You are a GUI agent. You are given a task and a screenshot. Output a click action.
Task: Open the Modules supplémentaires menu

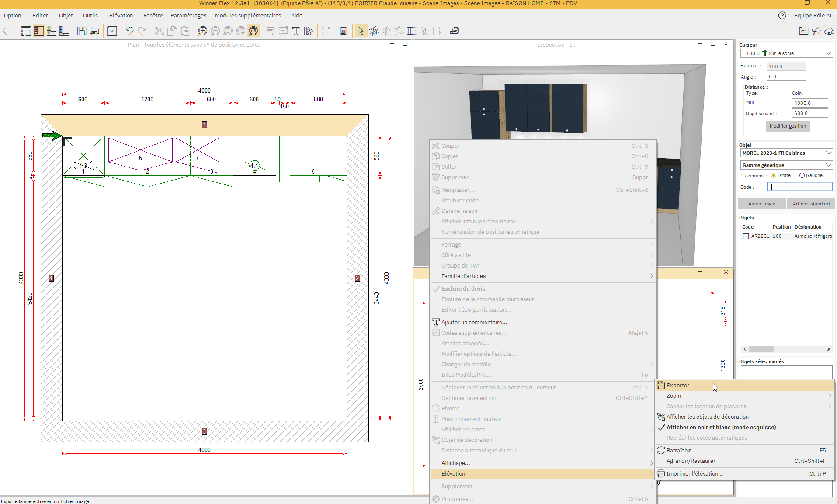(x=248, y=15)
